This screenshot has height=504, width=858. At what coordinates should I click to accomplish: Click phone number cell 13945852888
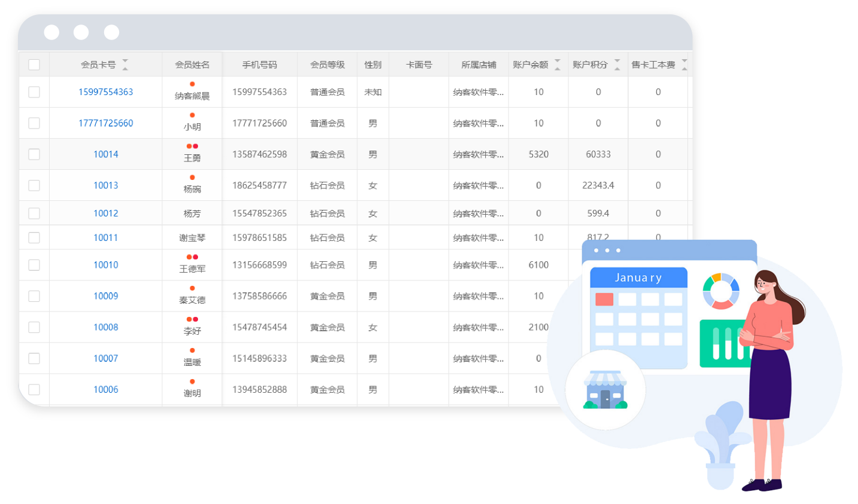click(x=260, y=389)
